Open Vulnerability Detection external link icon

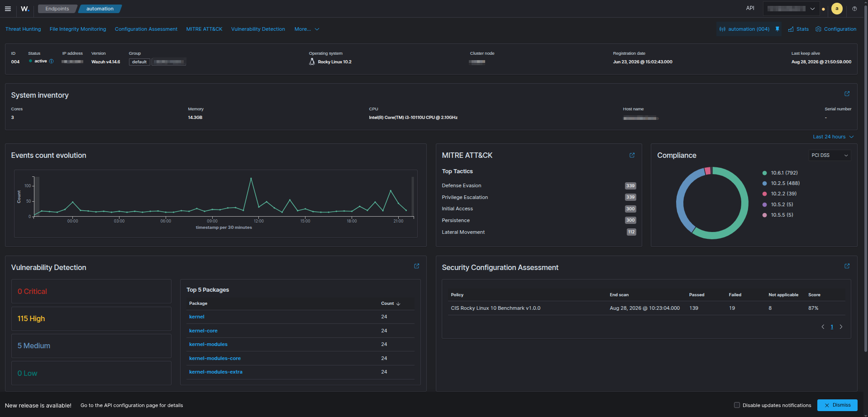[x=416, y=266]
